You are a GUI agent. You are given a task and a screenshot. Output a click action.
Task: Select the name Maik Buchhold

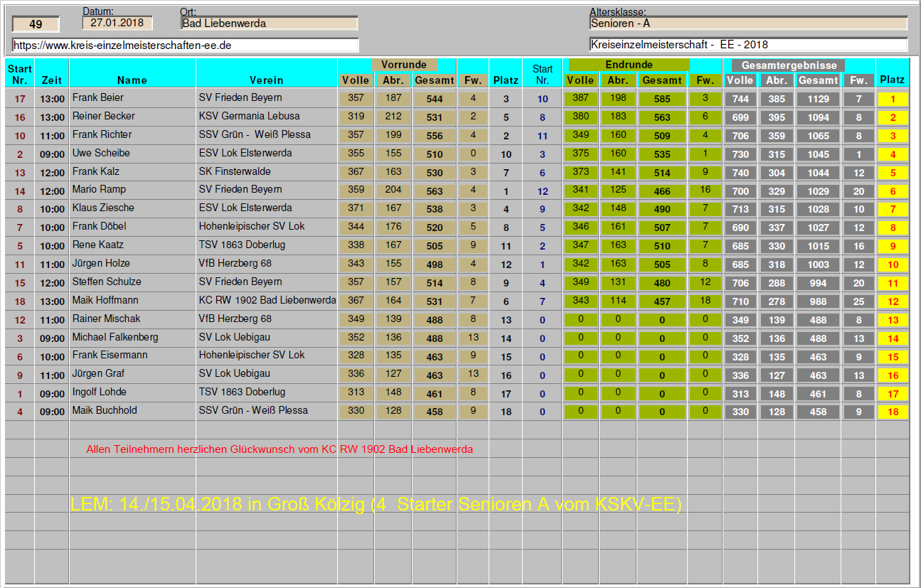click(x=105, y=410)
